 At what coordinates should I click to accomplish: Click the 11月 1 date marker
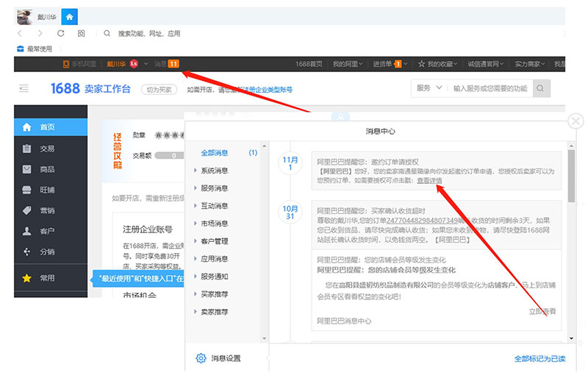pyautogui.click(x=290, y=163)
